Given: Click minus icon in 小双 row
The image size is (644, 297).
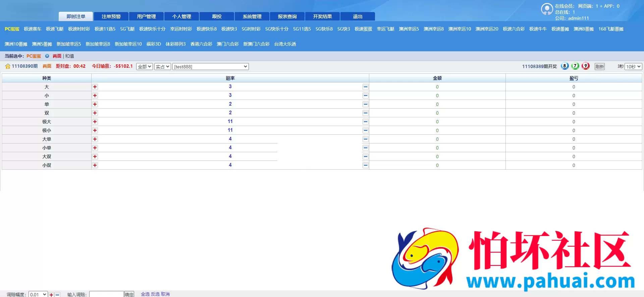Looking at the screenshot, I should coord(365,165).
